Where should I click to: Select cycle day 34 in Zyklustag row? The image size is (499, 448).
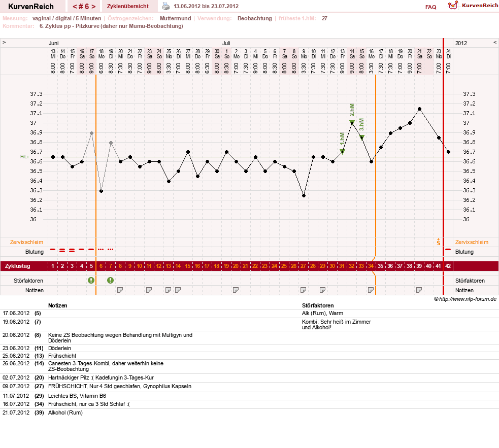coord(371,266)
